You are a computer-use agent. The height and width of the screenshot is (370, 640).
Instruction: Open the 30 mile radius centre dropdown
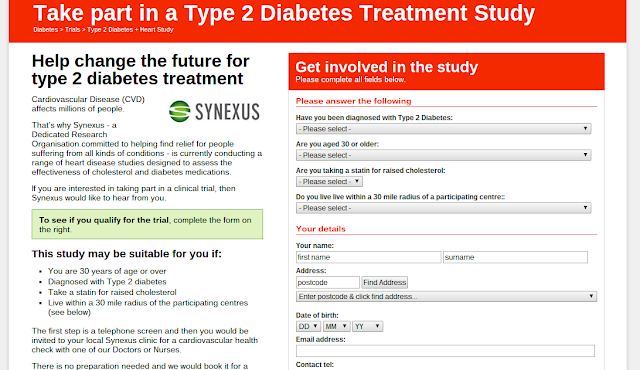[x=443, y=208]
